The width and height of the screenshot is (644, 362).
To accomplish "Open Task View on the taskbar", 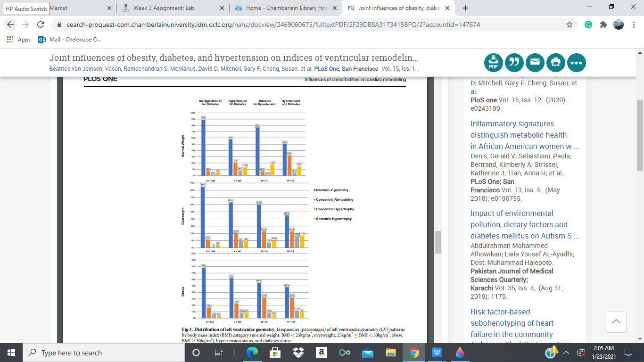I will click(x=218, y=353).
